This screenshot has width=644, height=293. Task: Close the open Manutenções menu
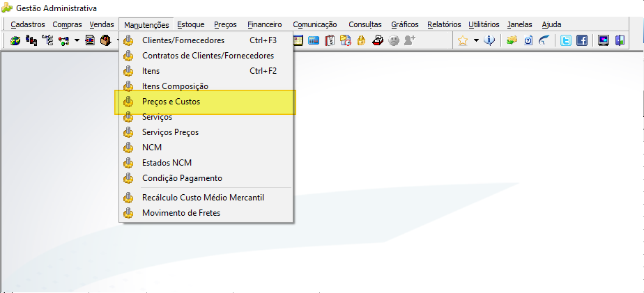146,24
